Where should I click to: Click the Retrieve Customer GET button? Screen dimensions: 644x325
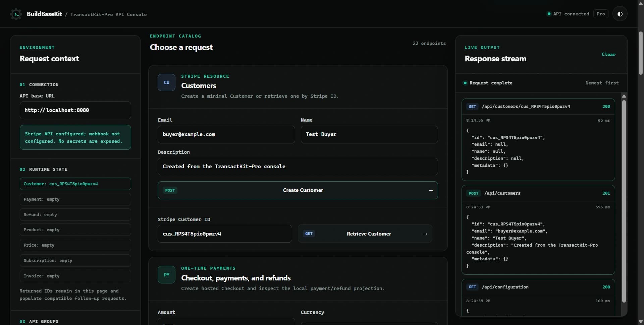coord(365,234)
